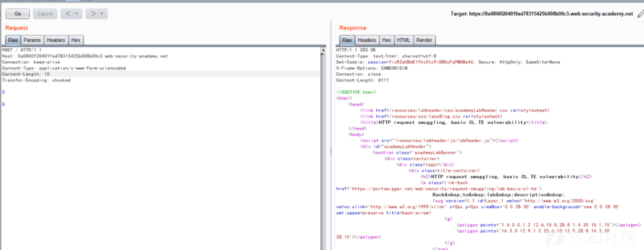Click the Request pane vertical scrollbar
644x250 pixels.
[x=323, y=148]
